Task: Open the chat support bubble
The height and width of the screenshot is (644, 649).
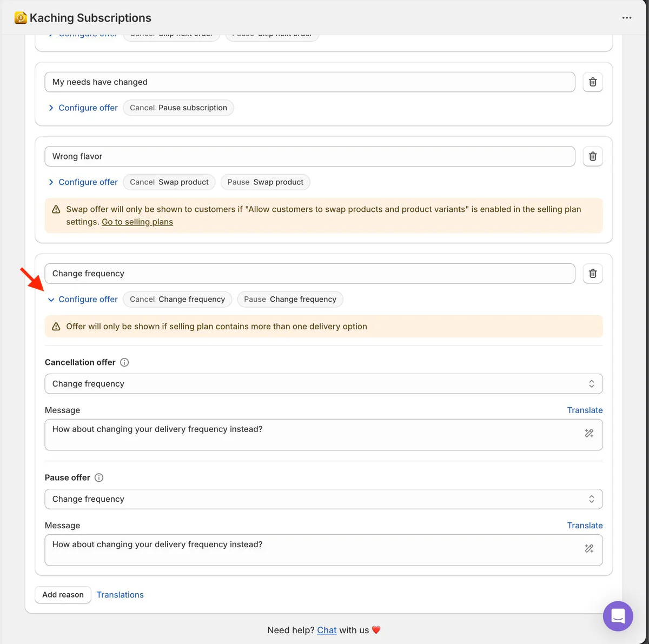Action: coord(618,616)
